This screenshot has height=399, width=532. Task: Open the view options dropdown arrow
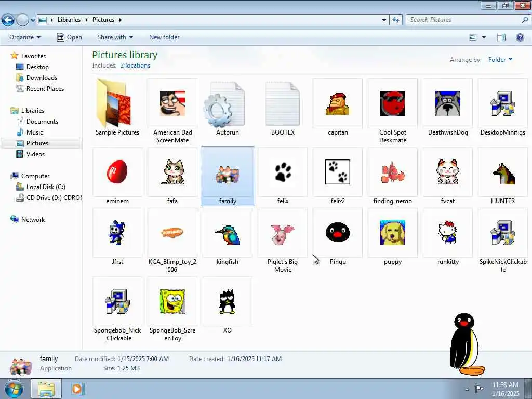coord(484,37)
